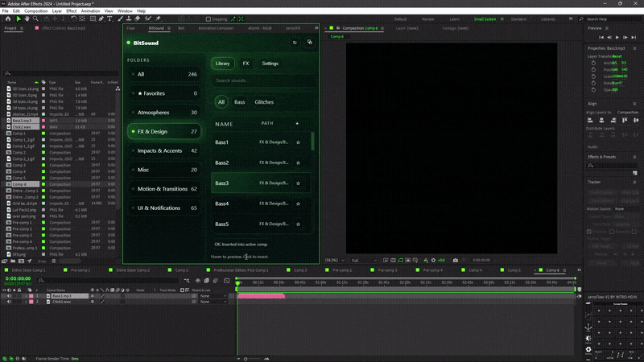Click timeline zoom slider at bottom

coord(246,359)
